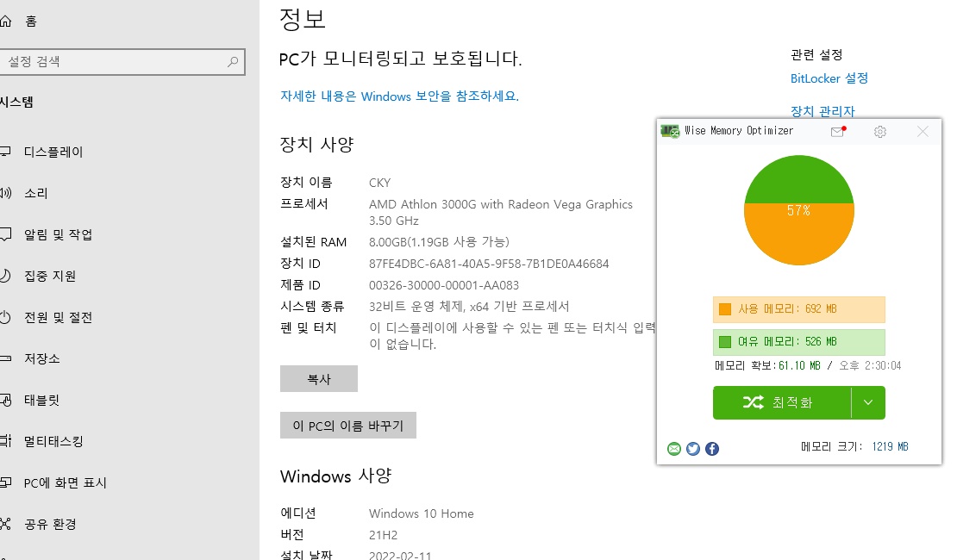Click the orange 사용 메모리 color square
Image resolution: width=957 pixels, height=560 pixels.
(x=725, y=309)
